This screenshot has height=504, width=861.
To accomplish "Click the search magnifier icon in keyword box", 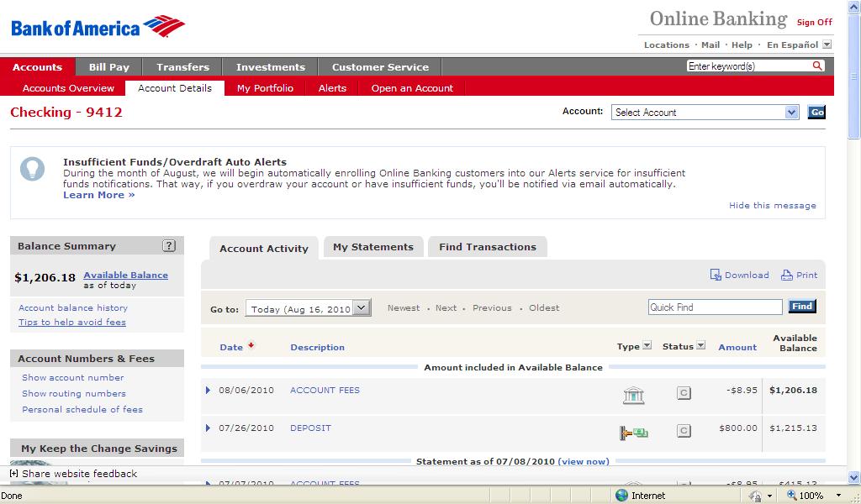I will click(817, 66).
